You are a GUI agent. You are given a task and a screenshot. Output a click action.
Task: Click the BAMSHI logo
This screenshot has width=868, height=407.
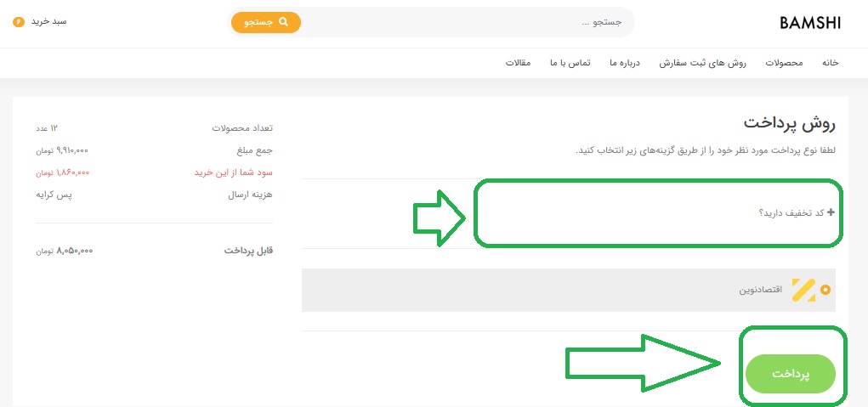(x=809, y=23)
